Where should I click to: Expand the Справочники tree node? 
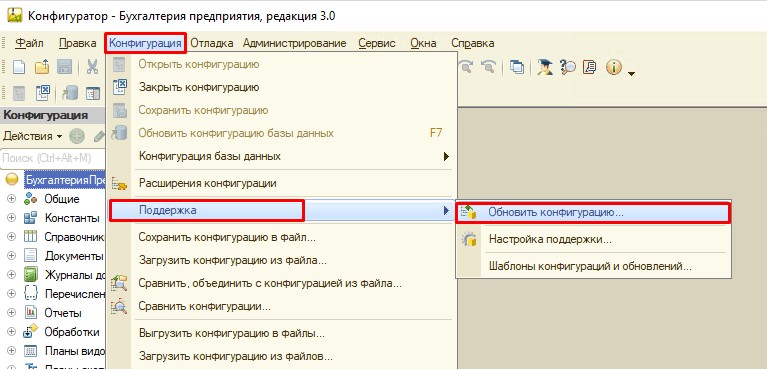pyautogui.click(x=12, y=237)
